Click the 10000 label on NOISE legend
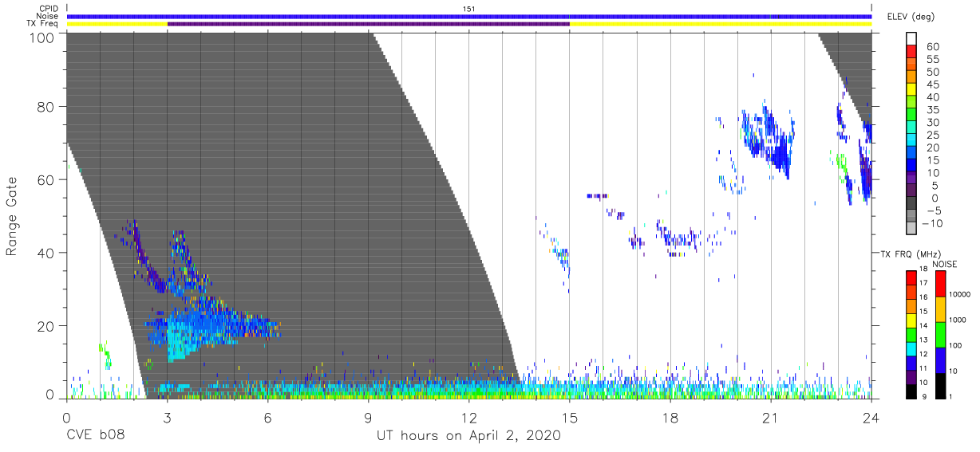 pyautogui.click(x=962, y=295)
